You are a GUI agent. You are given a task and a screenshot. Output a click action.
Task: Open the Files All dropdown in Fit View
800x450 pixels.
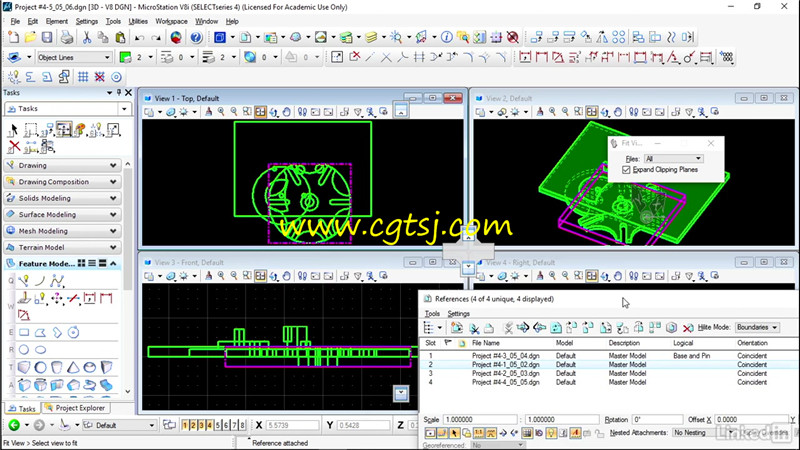(673, 159)
